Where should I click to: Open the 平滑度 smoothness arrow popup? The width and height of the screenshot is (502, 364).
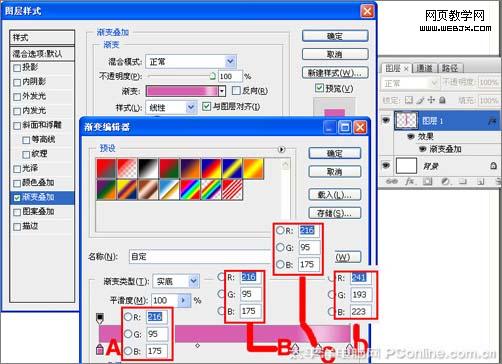point(183,300)
